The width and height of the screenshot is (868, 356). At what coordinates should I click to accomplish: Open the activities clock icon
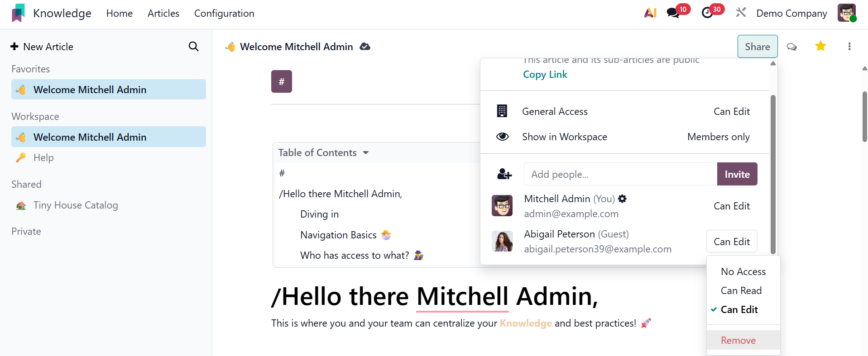click(x=707, y=13)
